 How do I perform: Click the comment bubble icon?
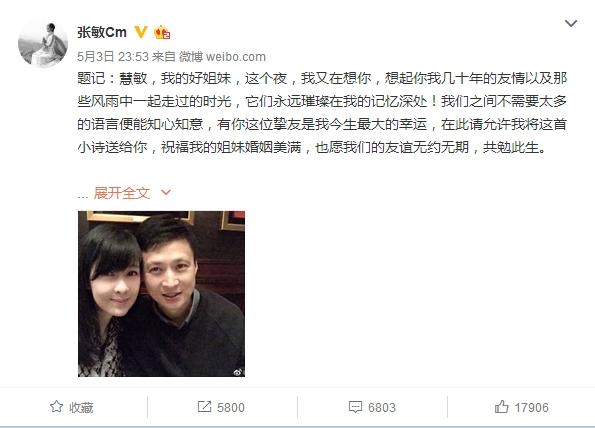pyautogui.click(x=355, y=407)
